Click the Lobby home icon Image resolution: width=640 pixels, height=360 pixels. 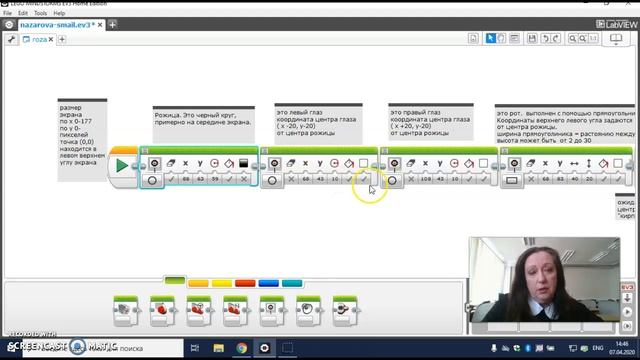[9, 24]
